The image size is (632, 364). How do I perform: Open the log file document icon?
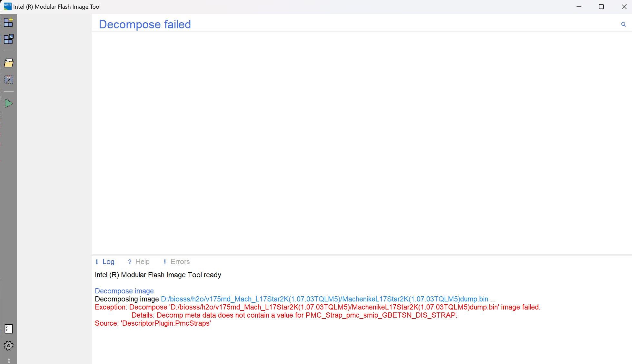coord(9,329)
